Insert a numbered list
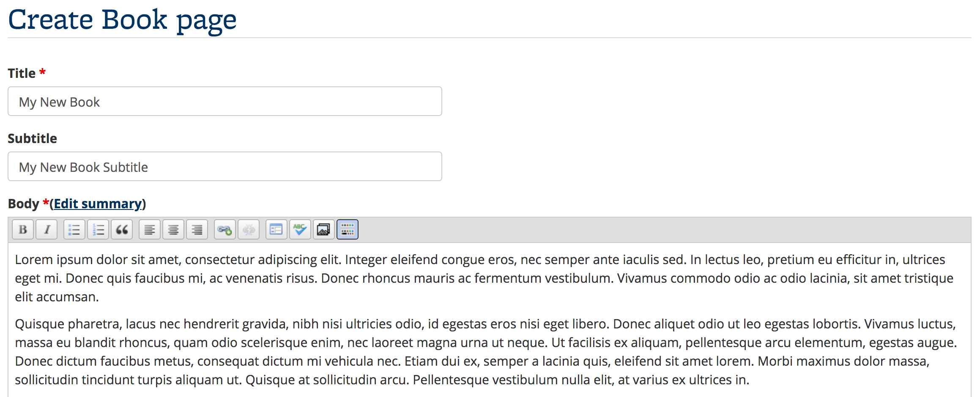This screenshot has height=397, width=980. [98, 229]
